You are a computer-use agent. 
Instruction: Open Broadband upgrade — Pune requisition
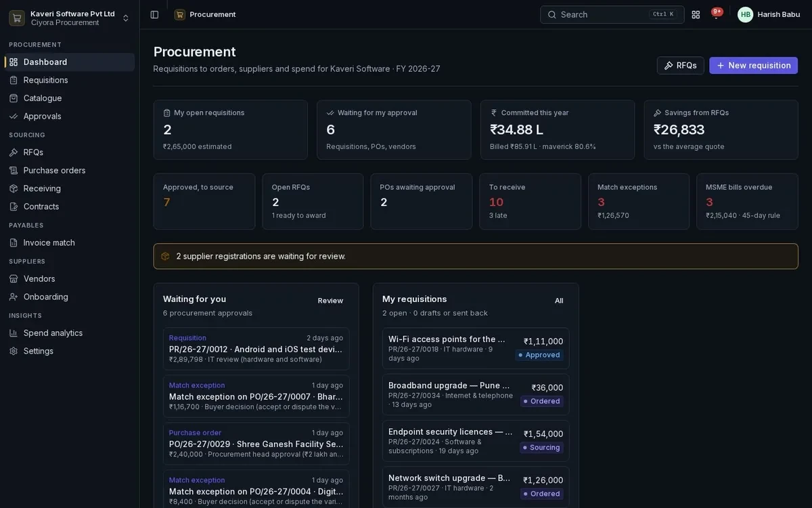tap(476, 394)
